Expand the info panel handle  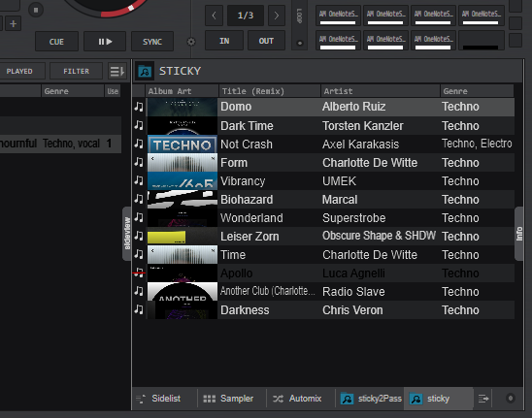pyautogui.click(x=519, y=234)
